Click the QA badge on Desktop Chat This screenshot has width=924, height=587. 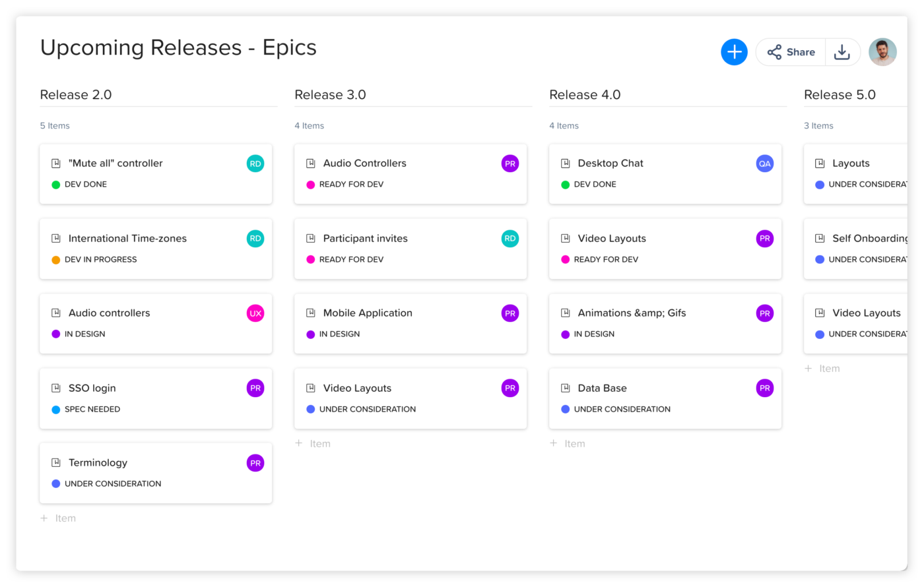click(x=764, y=164)
